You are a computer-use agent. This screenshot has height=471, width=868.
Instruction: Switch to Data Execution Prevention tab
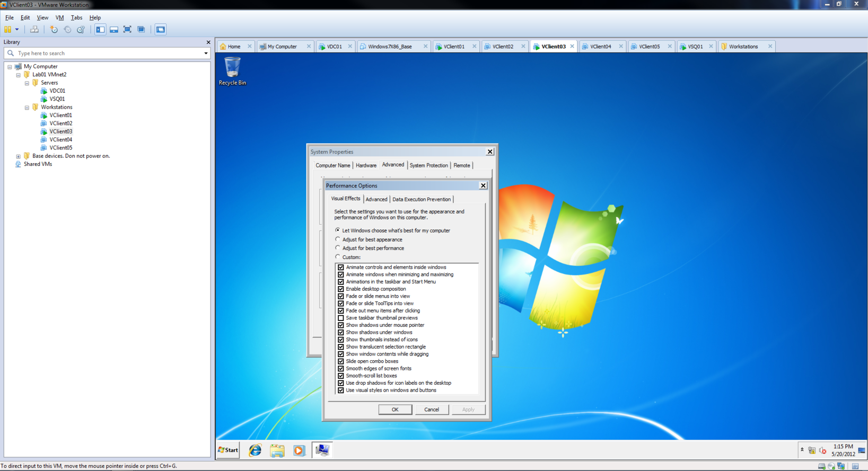tap(422, 199)
